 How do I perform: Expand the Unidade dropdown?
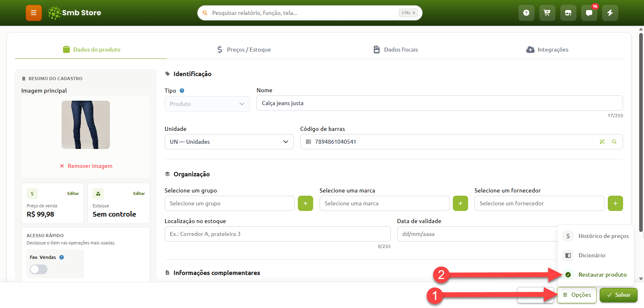tap(229, 142)
